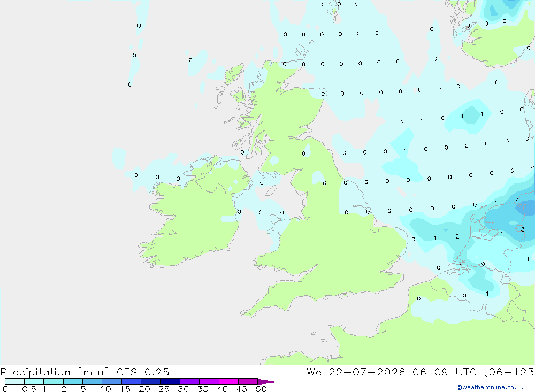Select the '(06+123' forecast offset text
Screen dimensions: 535x392
pyautogui.click(x=509, y=372)
